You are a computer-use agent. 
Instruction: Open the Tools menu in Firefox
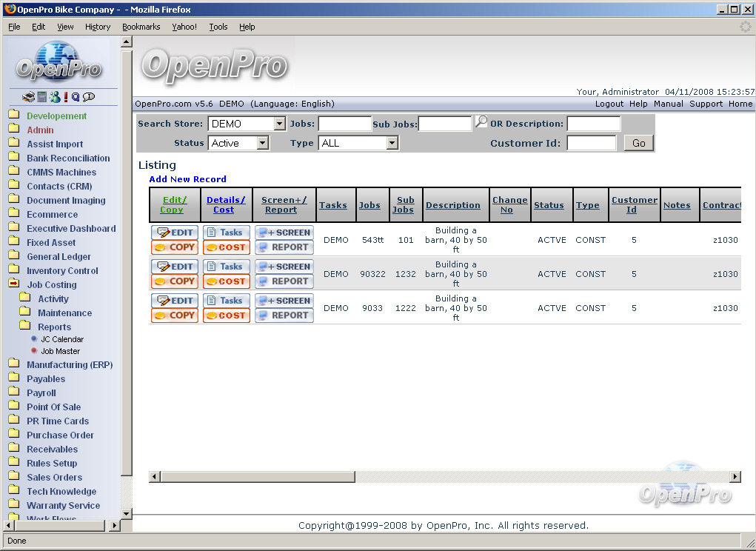point(218,27)
